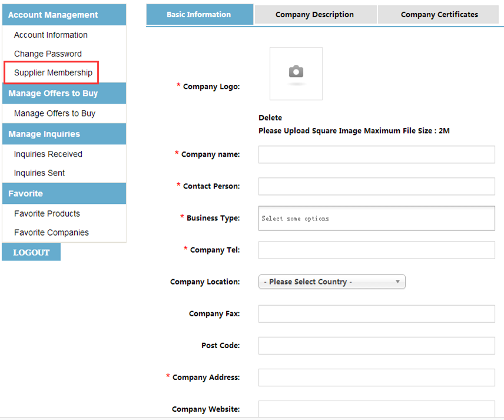Focus the Company name input field
504x420 pixels.
[x=376, y=154]
